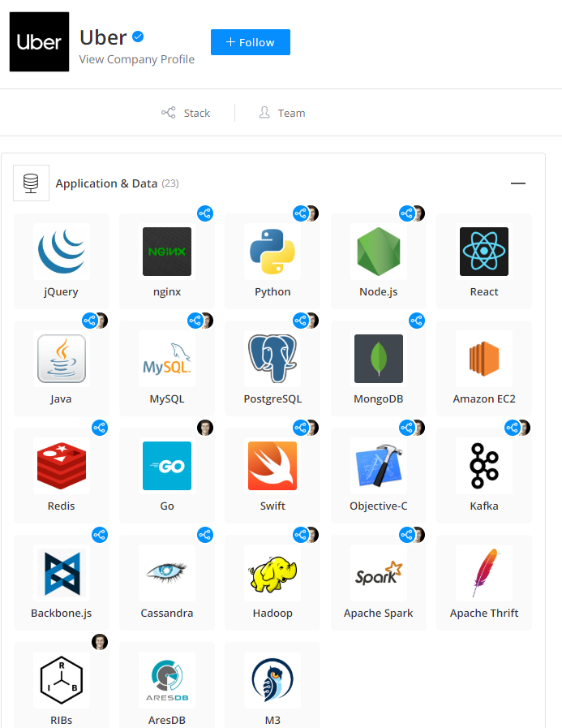Follow the Uber company
This screenshot has width=562, height=728.
251,42
